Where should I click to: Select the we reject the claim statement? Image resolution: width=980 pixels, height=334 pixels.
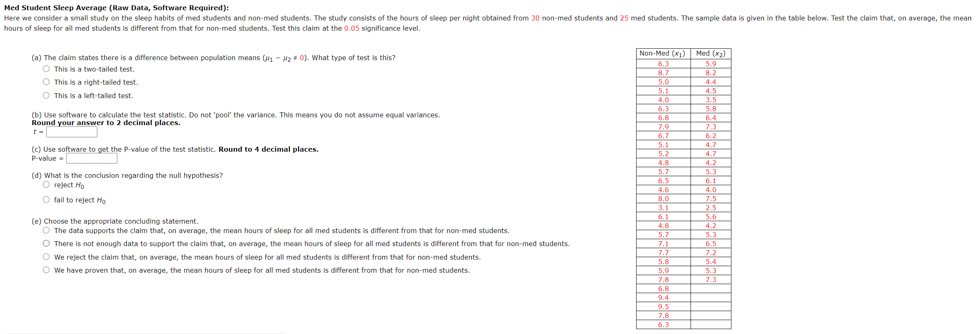[x=46, y=256]
